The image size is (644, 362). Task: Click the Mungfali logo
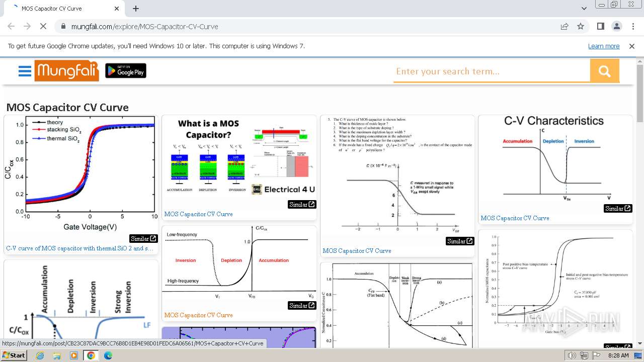[66, 71]
